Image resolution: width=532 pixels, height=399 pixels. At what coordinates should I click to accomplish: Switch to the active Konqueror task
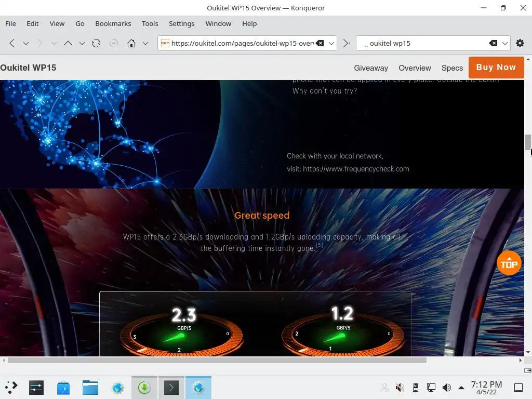click(x=198, y=388)
